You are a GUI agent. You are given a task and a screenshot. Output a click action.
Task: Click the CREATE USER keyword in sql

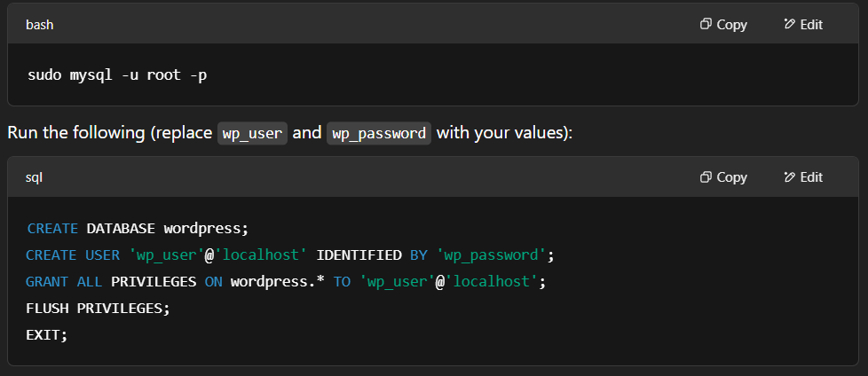click(73, 255)
